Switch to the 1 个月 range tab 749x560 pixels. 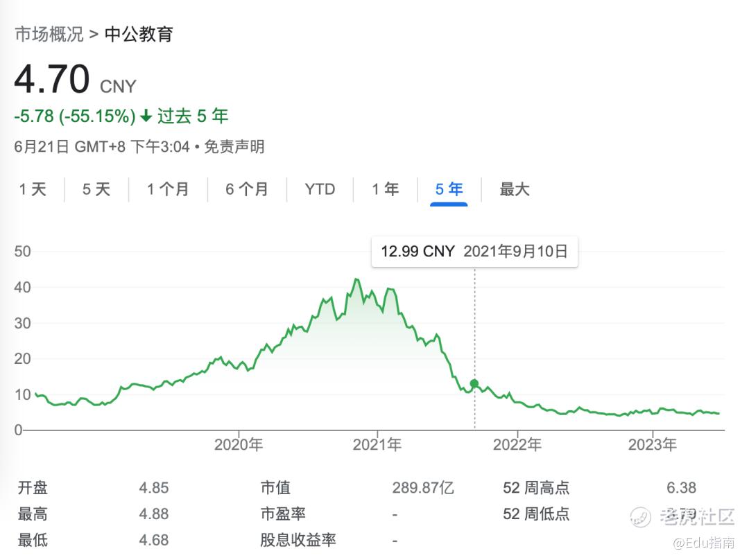click(x=168, y=189)
